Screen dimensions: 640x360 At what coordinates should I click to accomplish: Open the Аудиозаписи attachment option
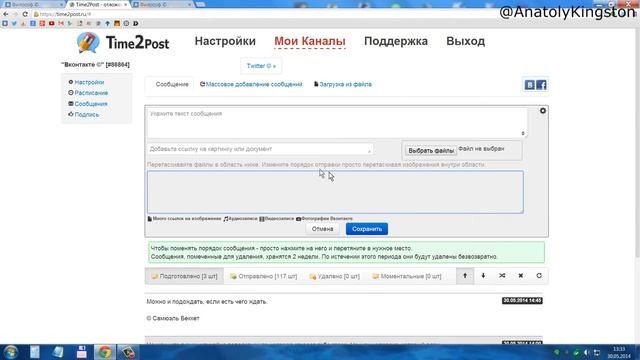coord(240,219)
